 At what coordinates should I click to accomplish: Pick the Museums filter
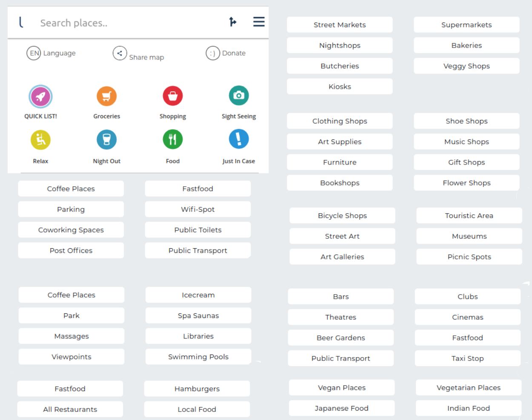[x=469, y=236]
